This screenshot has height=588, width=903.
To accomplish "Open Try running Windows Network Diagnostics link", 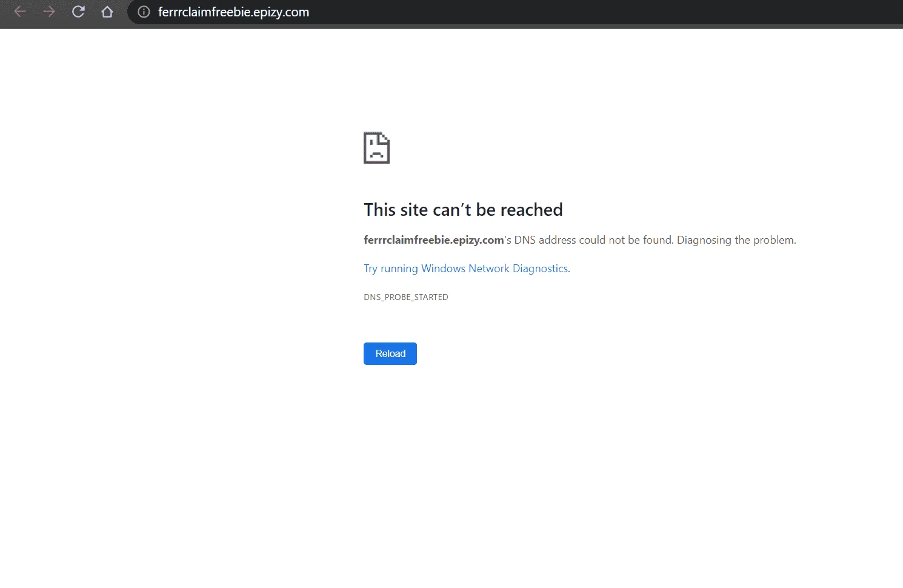I will pos(466,269).
